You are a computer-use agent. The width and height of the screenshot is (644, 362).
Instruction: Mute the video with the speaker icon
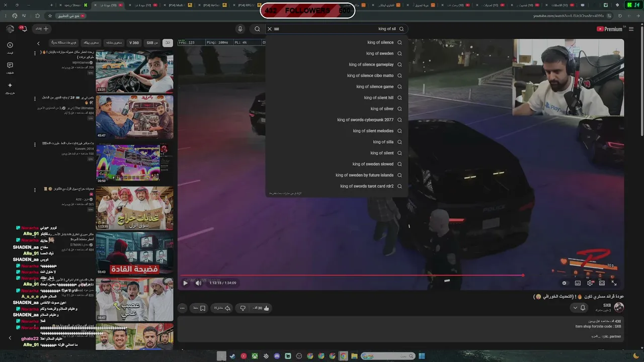click(198, 283)
